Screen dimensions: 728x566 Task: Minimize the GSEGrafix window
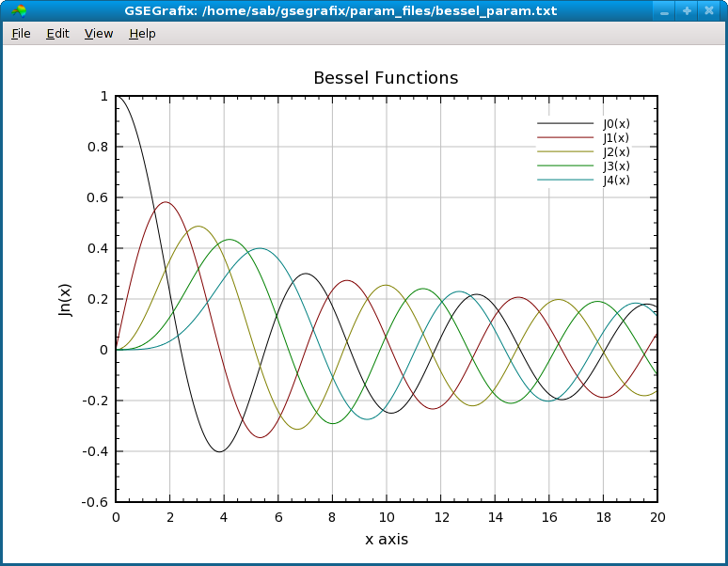click(665, 11)
